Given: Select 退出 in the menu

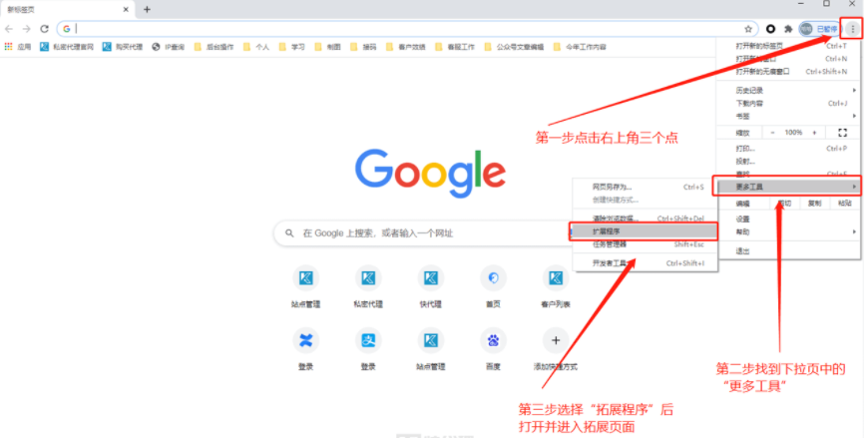Looking at the screenshot, I should coord(789,251).
